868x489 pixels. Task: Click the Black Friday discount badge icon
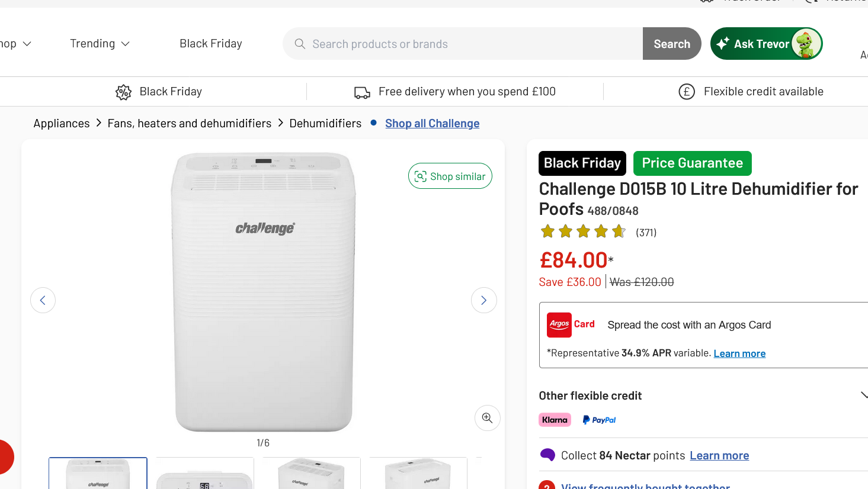click(123, 92)
